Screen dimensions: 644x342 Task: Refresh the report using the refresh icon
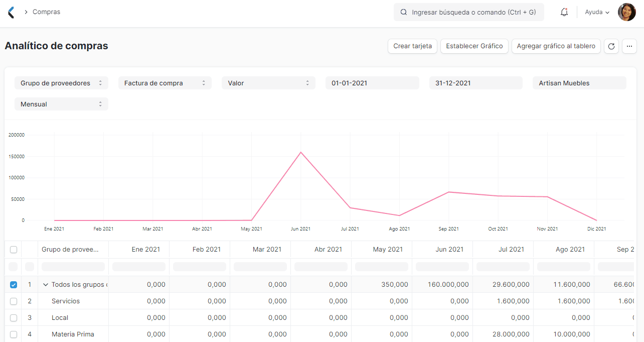pyautogui.click(x=611, y=46)
